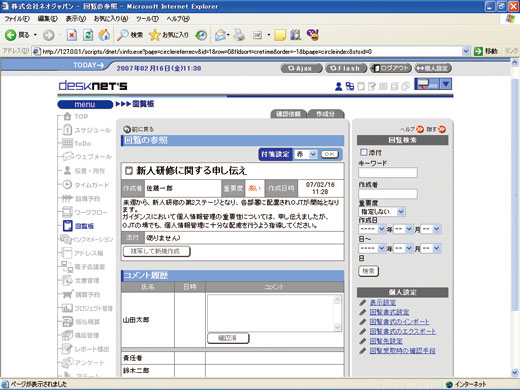Open the ワークフロー icon in the menu
This screenshot has height=390, width=520.
click(67, 212)
